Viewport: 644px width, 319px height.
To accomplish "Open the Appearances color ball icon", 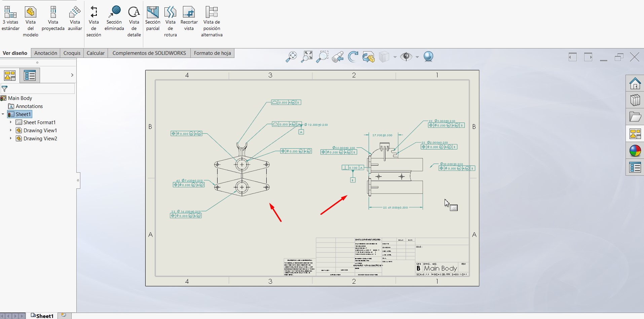I will point(635,151).
